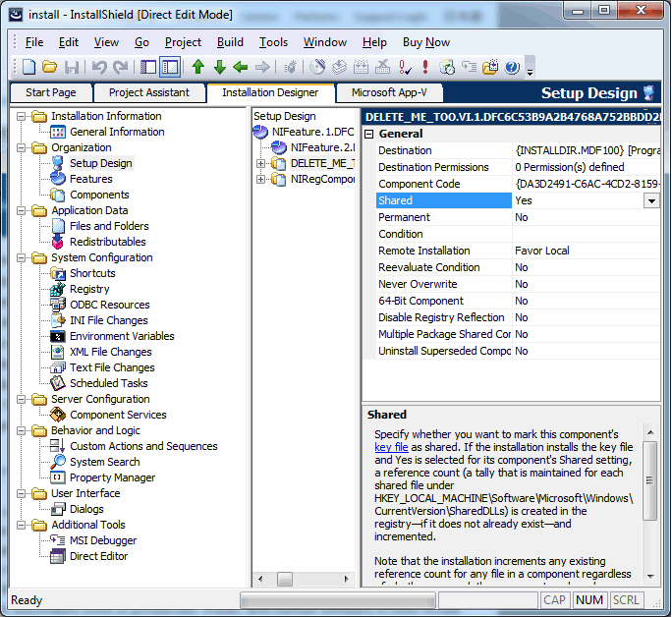Open the Microsoft App-V tab
This screenshot has height=617, width=672.
click(x=389, y=92)
